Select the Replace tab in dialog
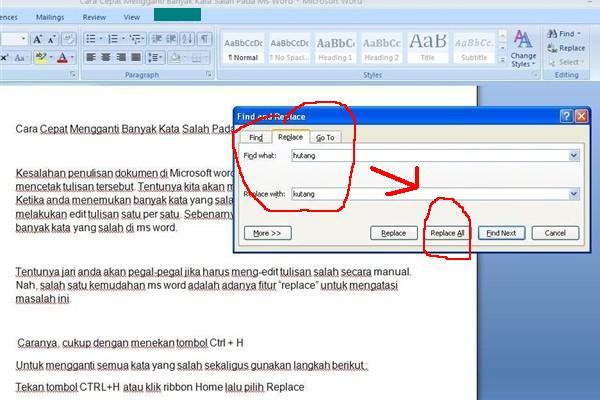Viewport: 600px width, 400px height. click(x=290, y=137)
